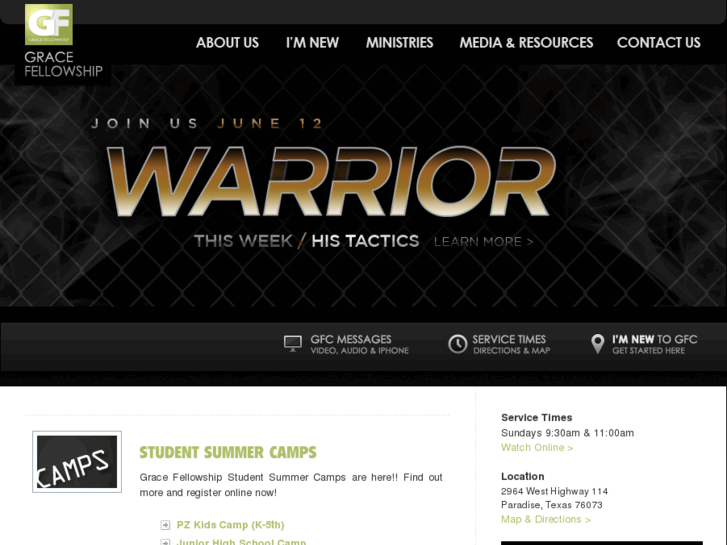Open the Ministries menu
This screenshot has height=545, width=727.
pos(399,43)
